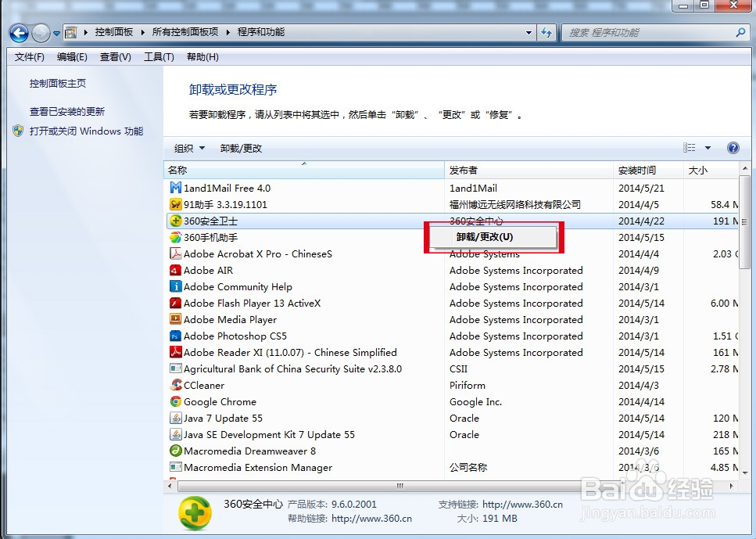Click Google Inc. publisher cell
The width and height of the screenshot is (756, 539).
[x=475, y=401]
